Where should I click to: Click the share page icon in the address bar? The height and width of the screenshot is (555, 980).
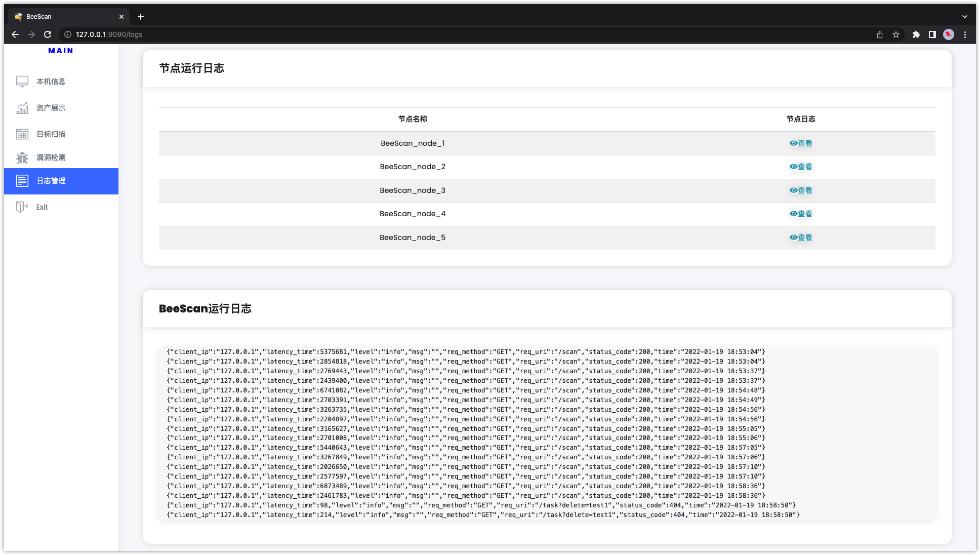[x=880, y=34]
